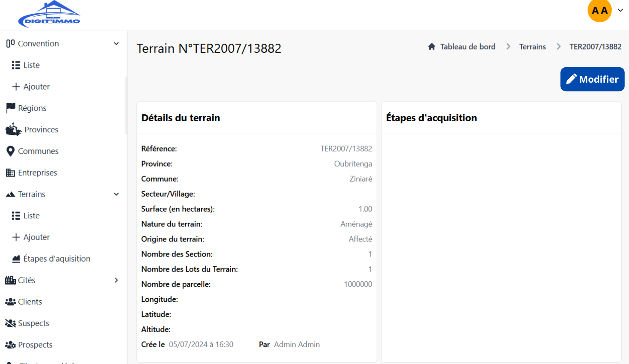Select Ajouter under Convention

[36, 87]
